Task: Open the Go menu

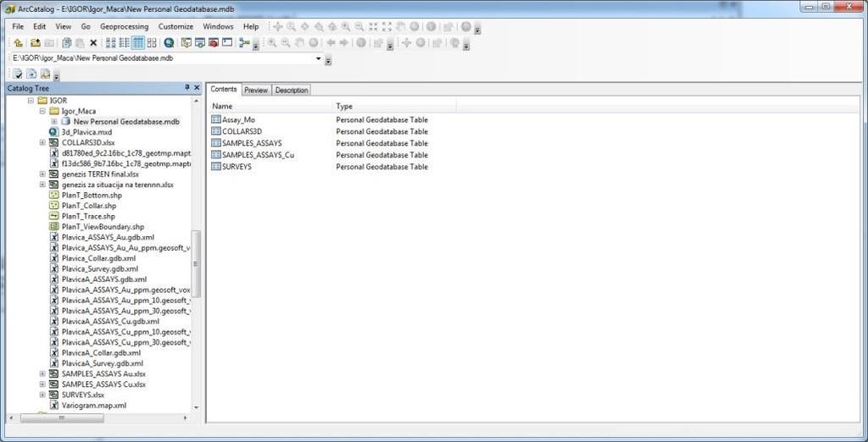Action: coord(86,26)
